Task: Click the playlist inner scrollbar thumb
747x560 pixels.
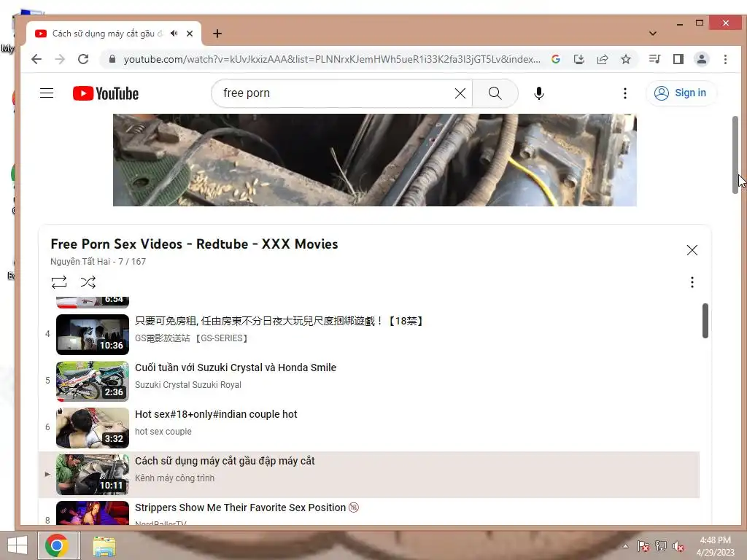Action: pyautogui.click(x=705, y=321)
